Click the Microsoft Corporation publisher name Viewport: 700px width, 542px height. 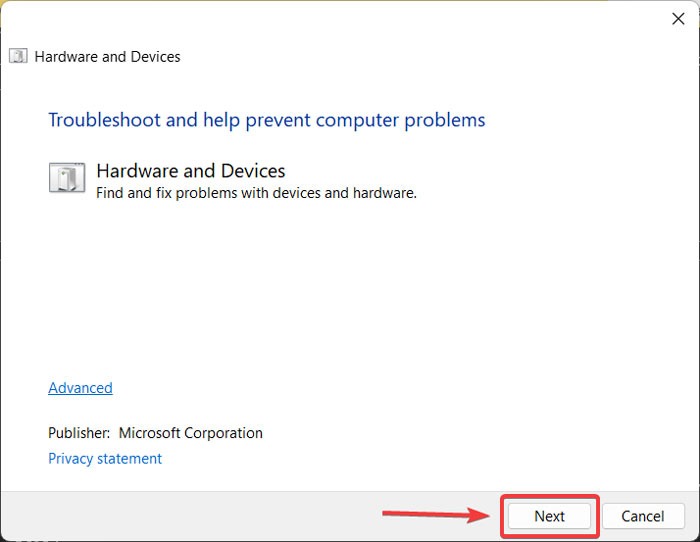point(191,433)
